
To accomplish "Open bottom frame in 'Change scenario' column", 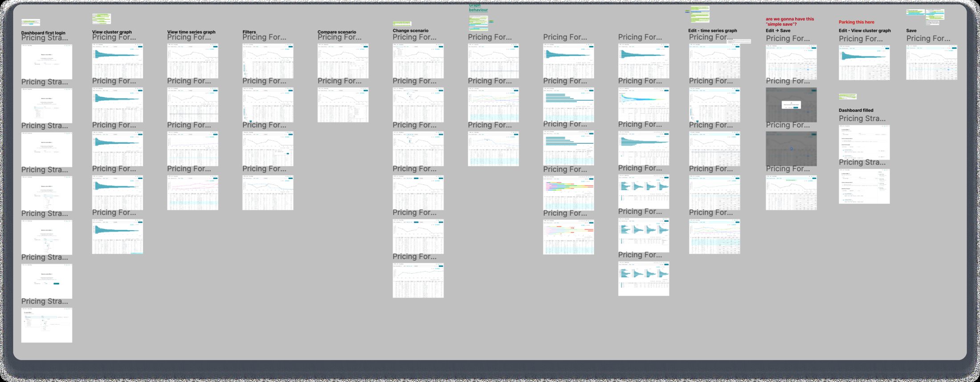I will (x=418, y=280).
